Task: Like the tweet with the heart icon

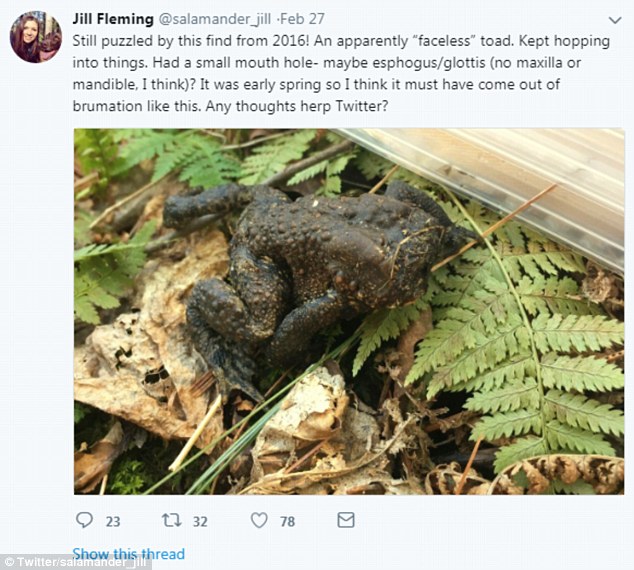Action: point(259,520)
